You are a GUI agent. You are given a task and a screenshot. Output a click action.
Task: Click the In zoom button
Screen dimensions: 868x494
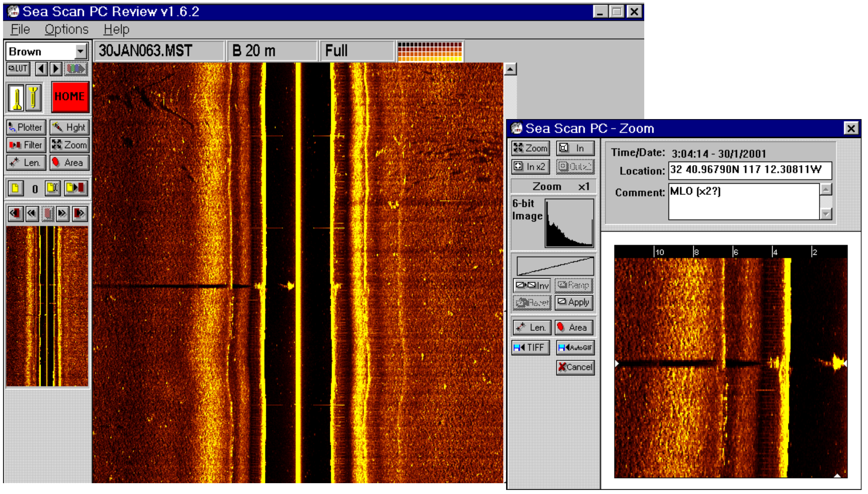pyautogui.click(x=575, y=148)
